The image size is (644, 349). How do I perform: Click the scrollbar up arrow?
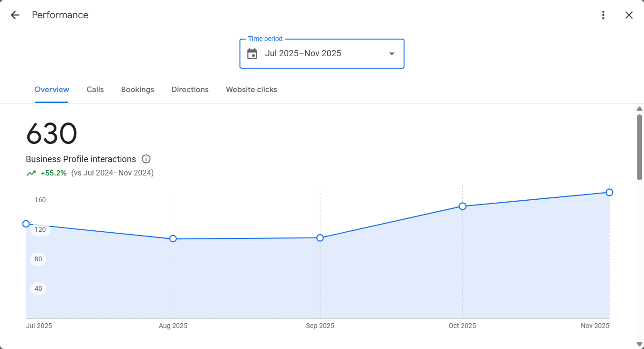pos(640,108)
